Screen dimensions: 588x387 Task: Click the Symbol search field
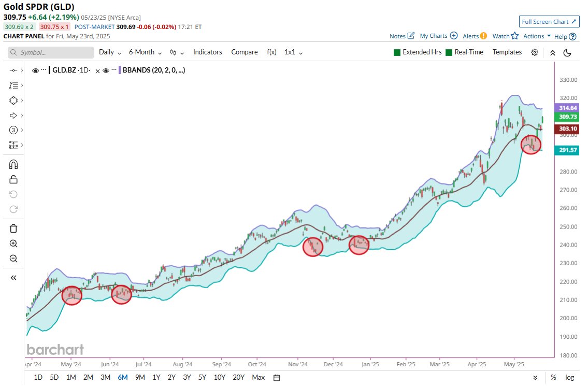51,52
